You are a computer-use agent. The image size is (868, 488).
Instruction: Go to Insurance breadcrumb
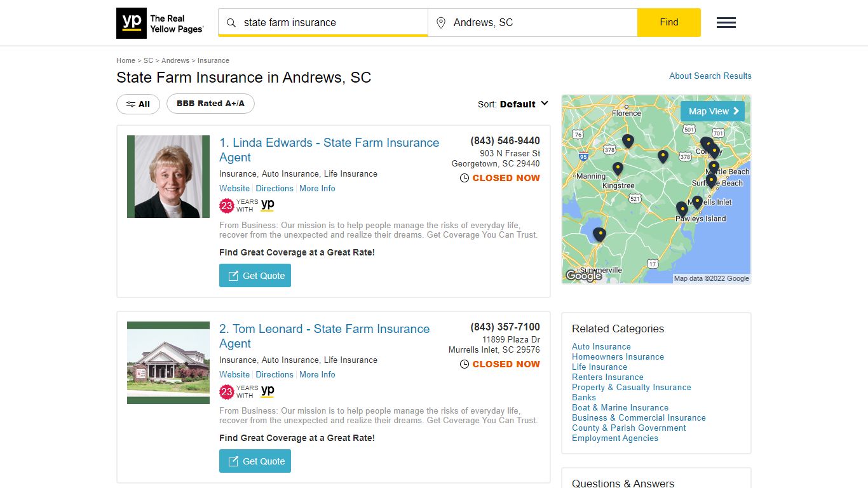(214, 60)
